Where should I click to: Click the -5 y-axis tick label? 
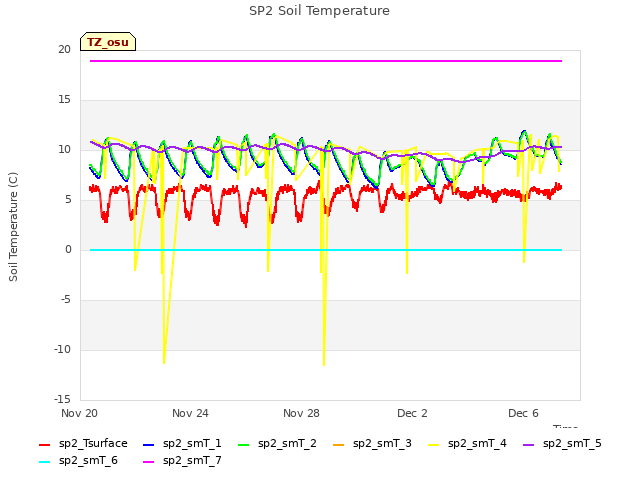click(66, 300)
